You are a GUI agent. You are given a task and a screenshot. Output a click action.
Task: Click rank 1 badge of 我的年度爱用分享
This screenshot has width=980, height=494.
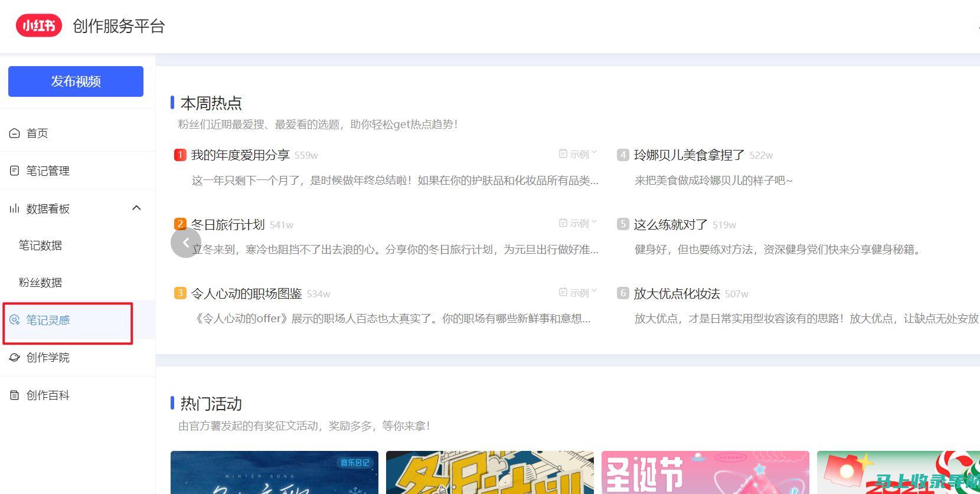click(180, 155)
